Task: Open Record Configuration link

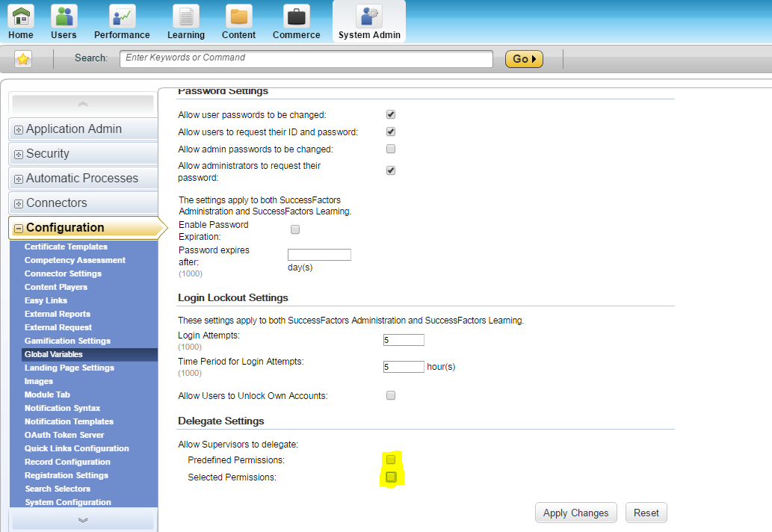Action: [67, 462]
